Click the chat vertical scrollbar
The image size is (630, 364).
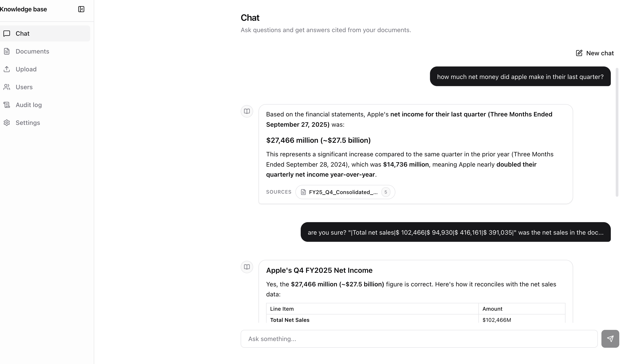click(617, 132)
